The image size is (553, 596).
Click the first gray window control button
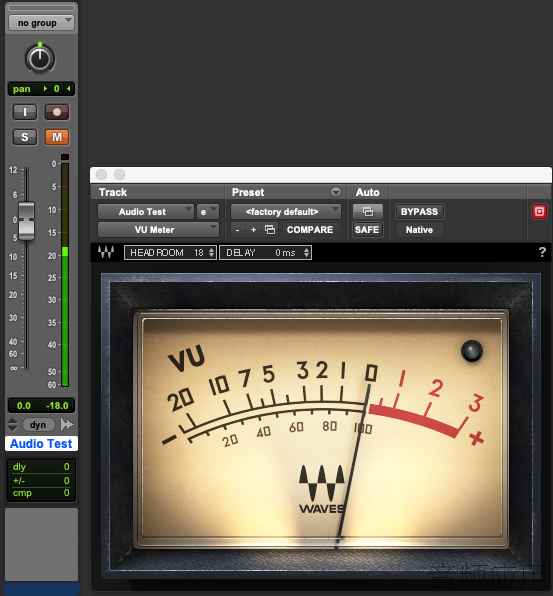[101, 174]
